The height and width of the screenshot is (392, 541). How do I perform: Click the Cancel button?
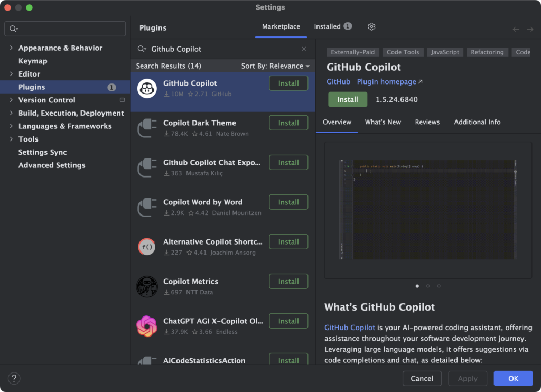point(422,379)
